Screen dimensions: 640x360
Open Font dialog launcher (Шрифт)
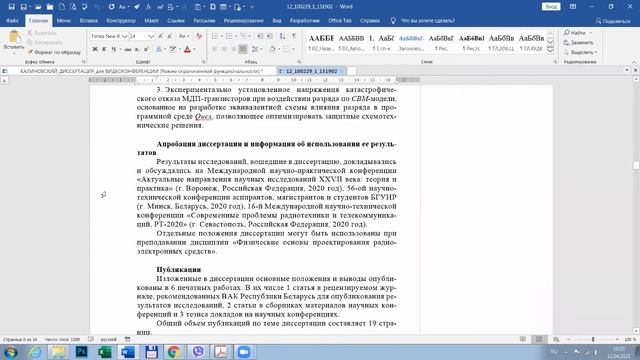click(x=204, y=62)
